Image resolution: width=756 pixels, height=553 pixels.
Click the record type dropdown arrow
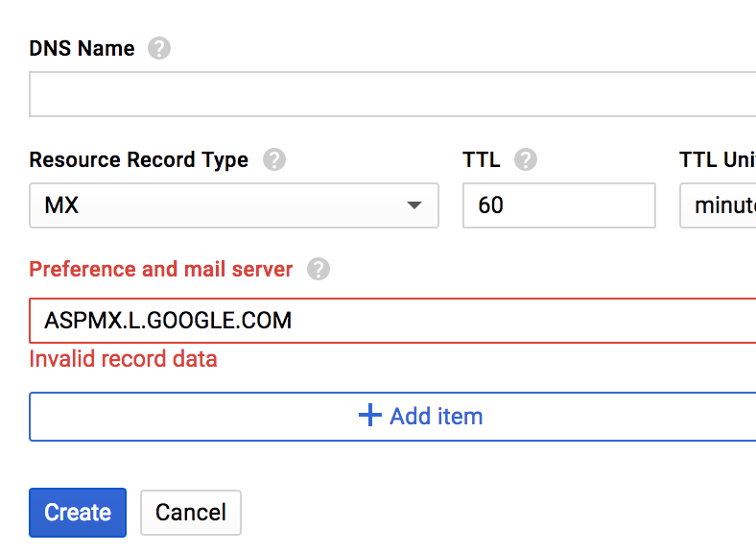tap(414, 205)
